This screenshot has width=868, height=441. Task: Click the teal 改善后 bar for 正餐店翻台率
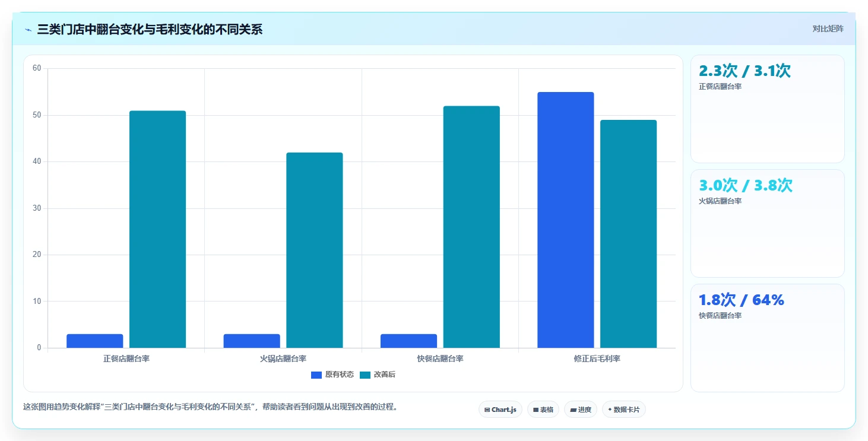click(157, 229)
